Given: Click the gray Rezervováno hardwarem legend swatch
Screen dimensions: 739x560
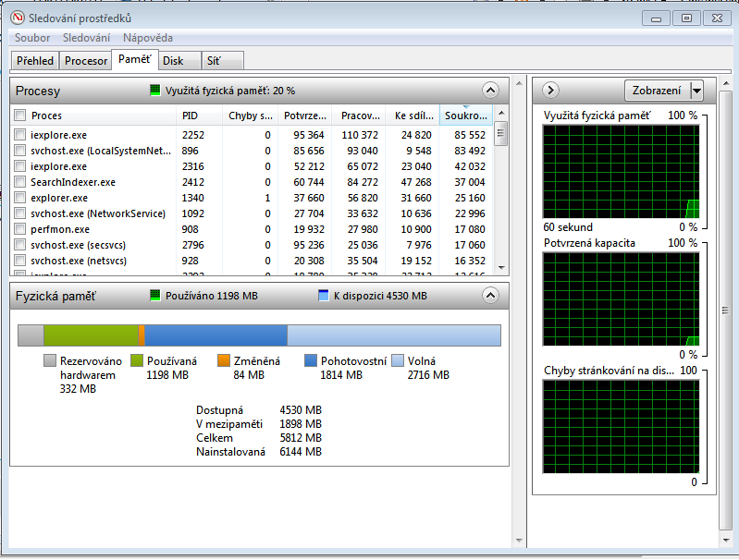Looking at the screenshot, I should tap(50, 360).
